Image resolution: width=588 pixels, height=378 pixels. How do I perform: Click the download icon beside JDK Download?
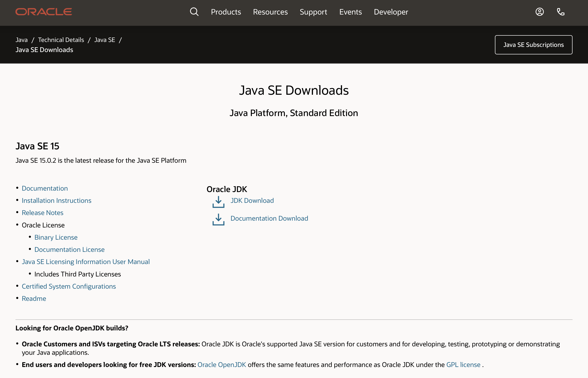(x=219, y=202)
